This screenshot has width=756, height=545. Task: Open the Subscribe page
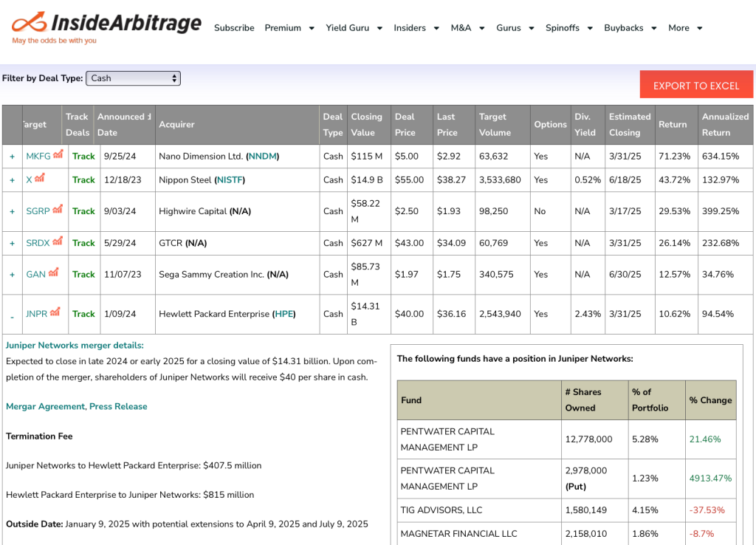point(234,28)
